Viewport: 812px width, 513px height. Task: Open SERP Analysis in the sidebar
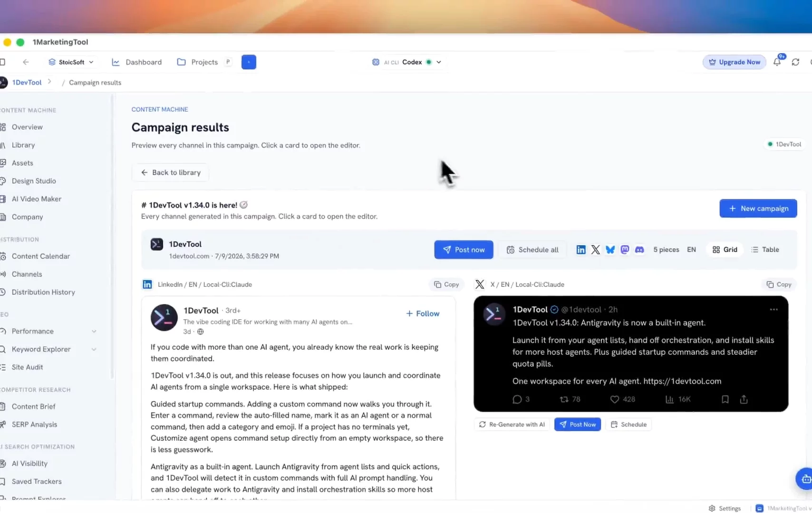34,425
